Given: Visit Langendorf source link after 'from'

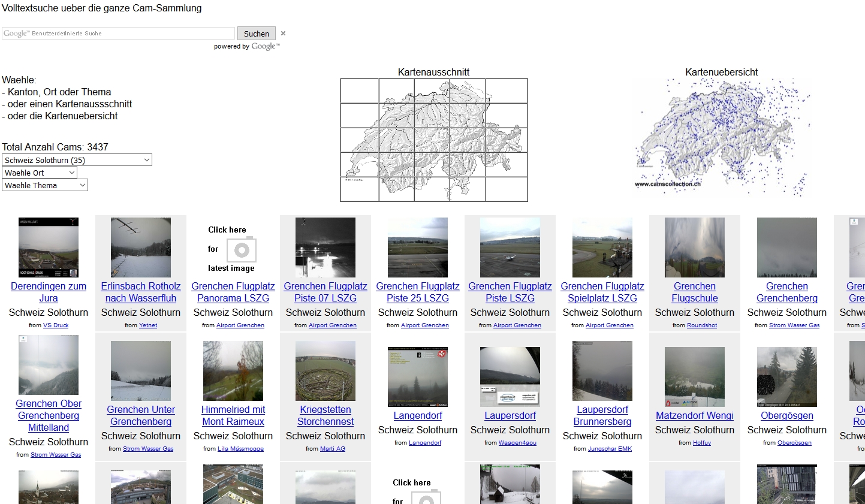Looking at the screenshot, I should tap(425, 443).
